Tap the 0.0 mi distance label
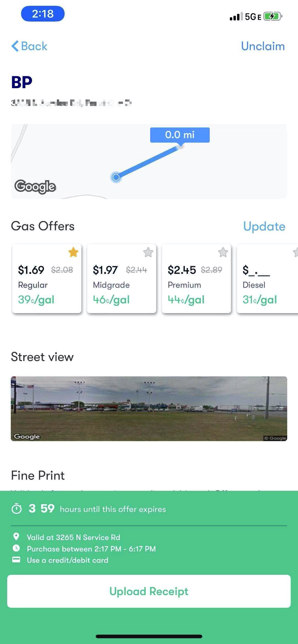Screen dimensions: 298x644 (180, 135)
